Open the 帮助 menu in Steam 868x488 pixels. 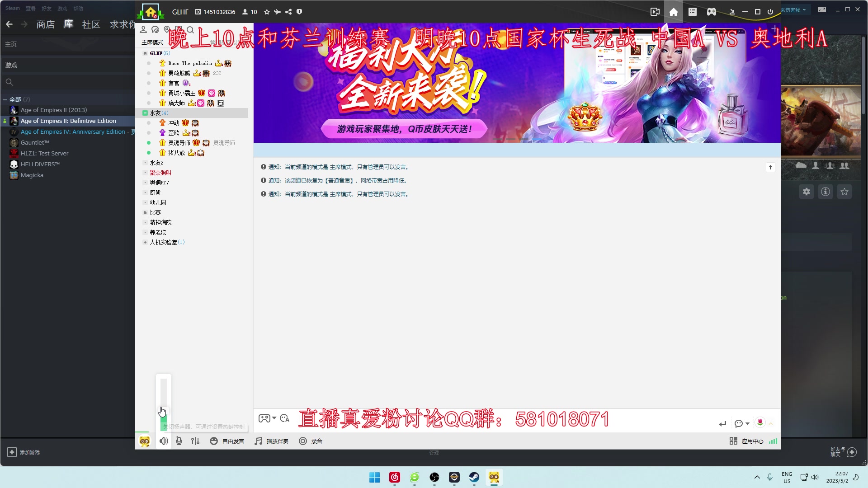(78, 9)
